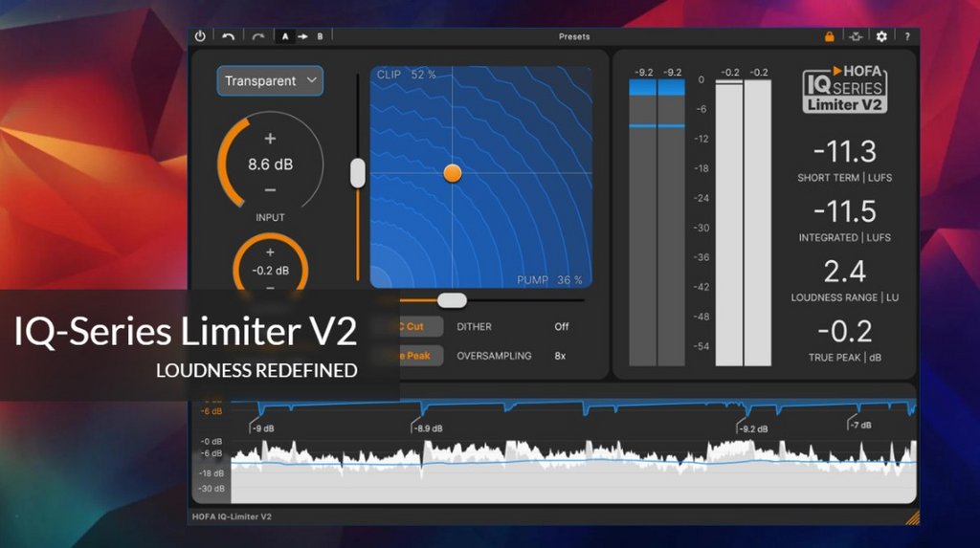Click the 2.4 loudness range readout

pos(844,272)
